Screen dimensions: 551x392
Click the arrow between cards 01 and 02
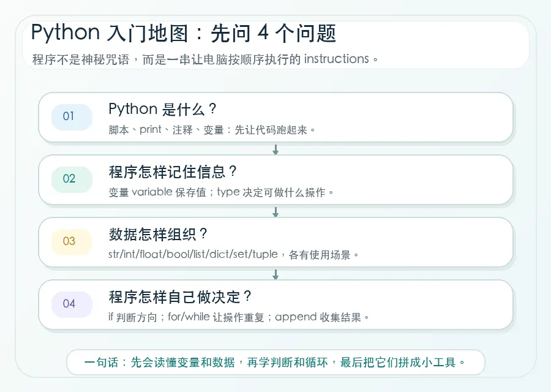[275, 149]
